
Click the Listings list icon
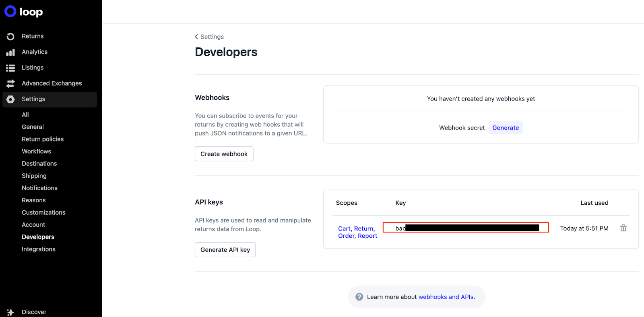click(x=10, y=68)
